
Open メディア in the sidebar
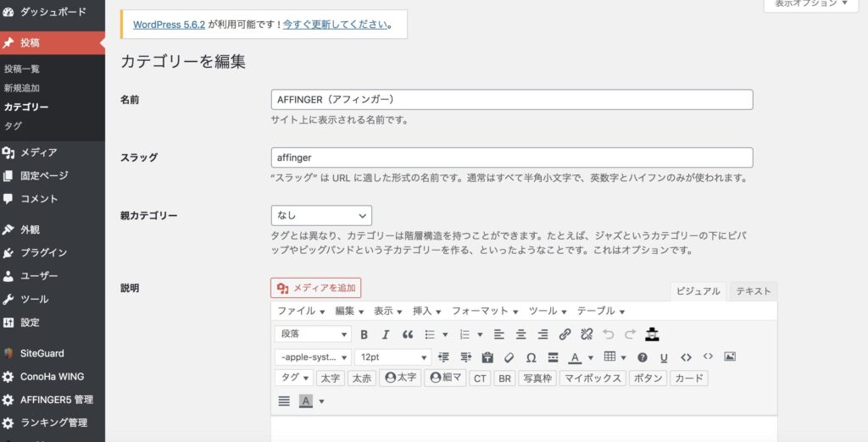[53, 152]
